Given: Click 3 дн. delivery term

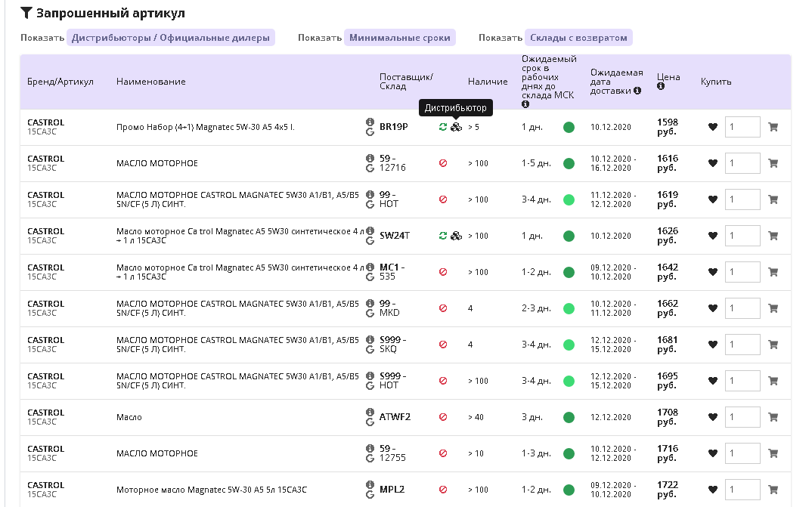Looking at the screenshot, I should tap(532, 417).
